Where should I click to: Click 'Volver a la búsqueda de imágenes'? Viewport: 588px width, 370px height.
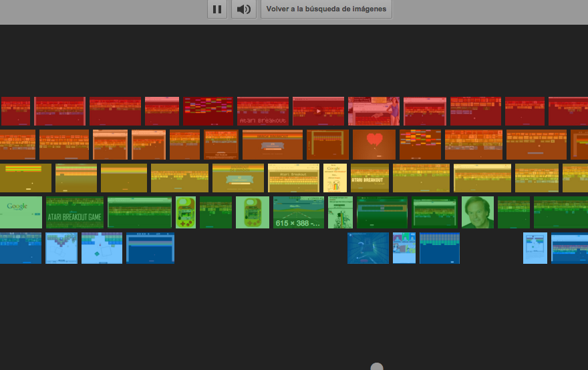pyautogui.click(x=326, y=9)
